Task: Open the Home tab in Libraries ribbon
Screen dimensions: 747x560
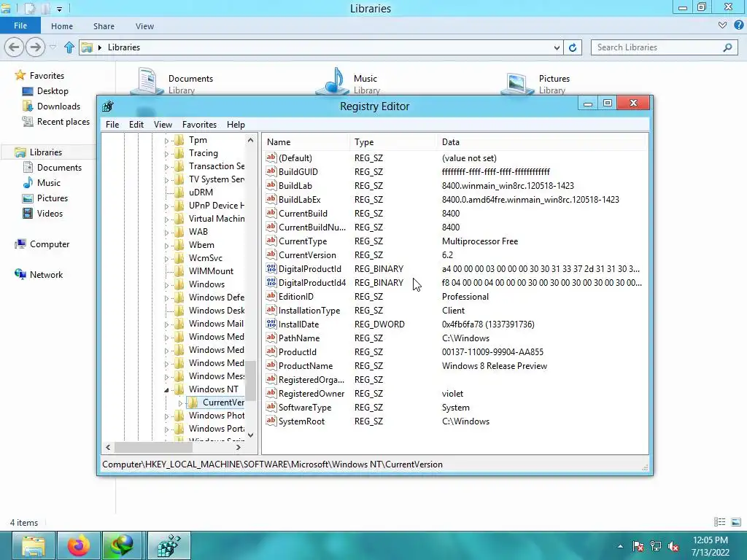Action: point(62,26)
